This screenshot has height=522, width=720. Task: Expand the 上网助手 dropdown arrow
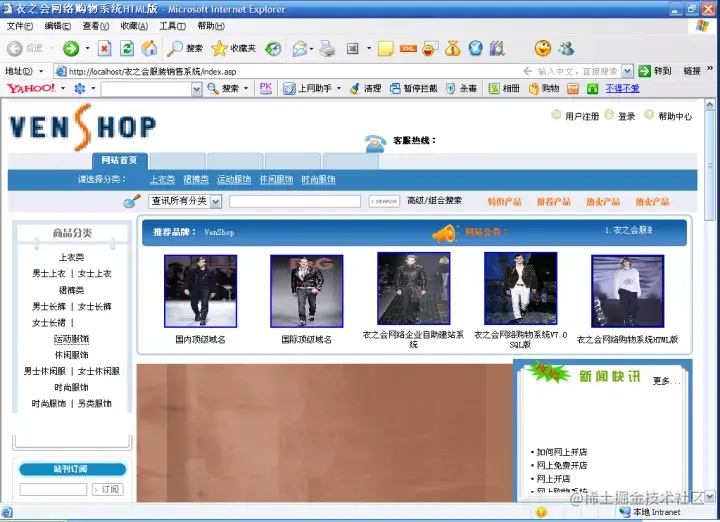coord(339,88)
